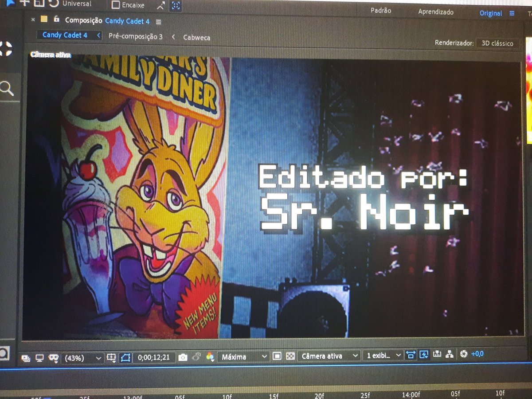Toggle the fast previews square icon
532x399 pixels.
click(x=277, y=356)
